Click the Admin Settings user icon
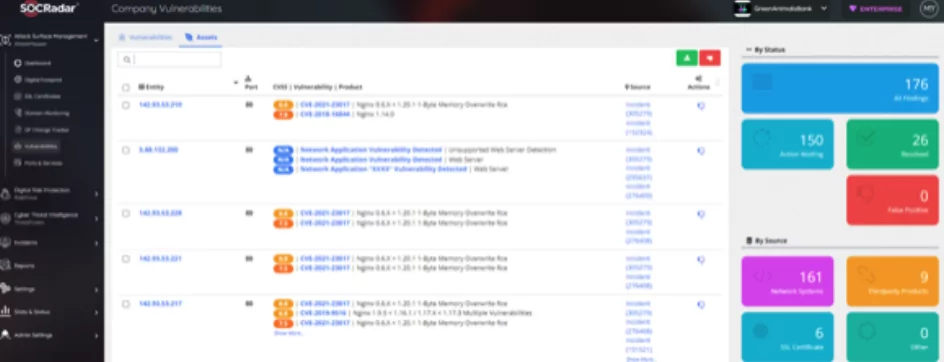The width and height of the screenshot is (944, 362). (x=5, y=335)
